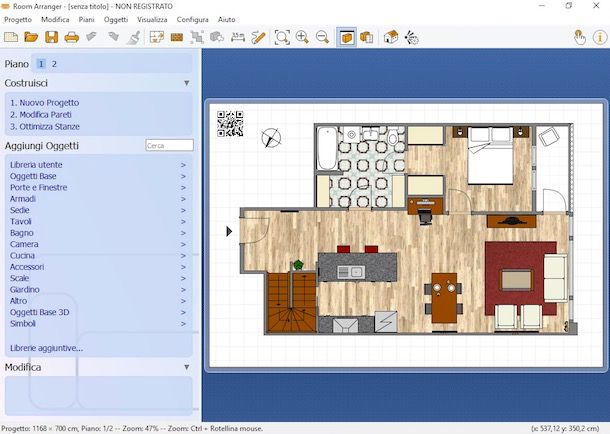The image size is (610, 434).
Task: Expand Oggetti Base 3D category
Action: click(98, 312)
